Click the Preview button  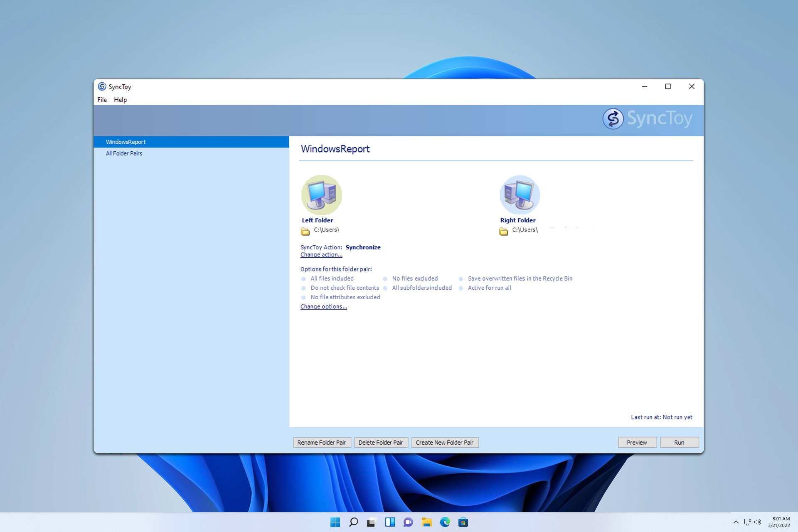pos(636,442)
